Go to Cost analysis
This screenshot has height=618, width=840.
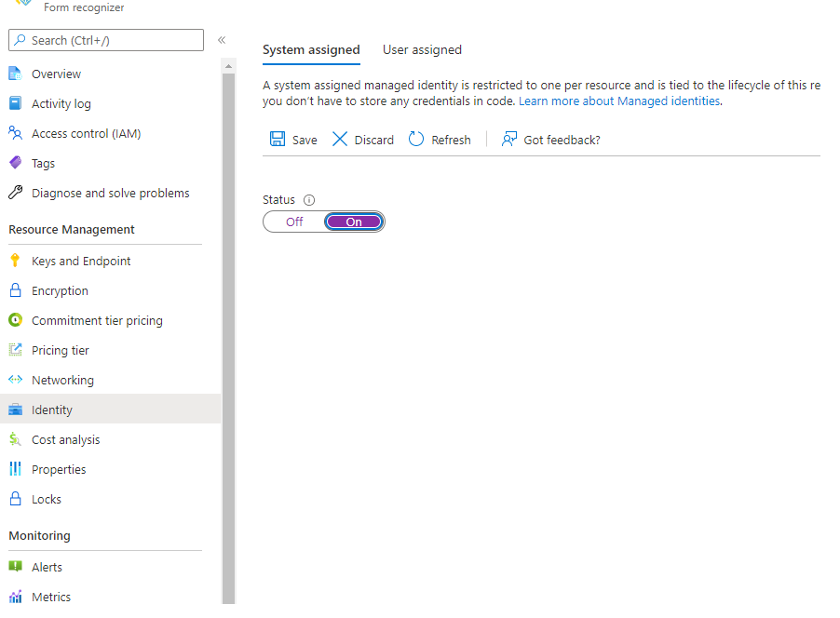pos(66,439)
